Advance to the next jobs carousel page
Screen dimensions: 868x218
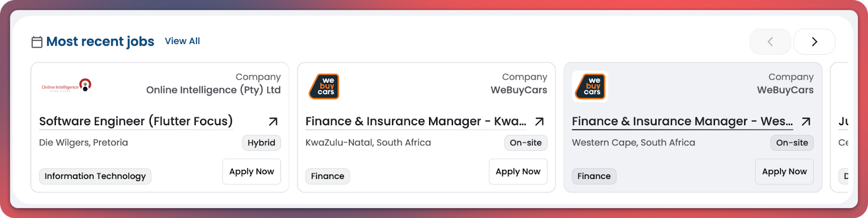click(814, 42)
